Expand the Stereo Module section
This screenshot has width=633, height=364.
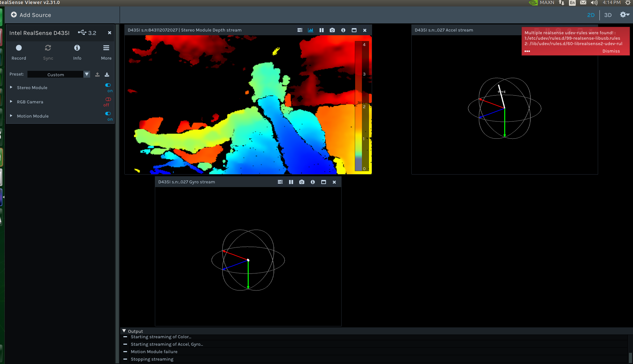(11, 87)
